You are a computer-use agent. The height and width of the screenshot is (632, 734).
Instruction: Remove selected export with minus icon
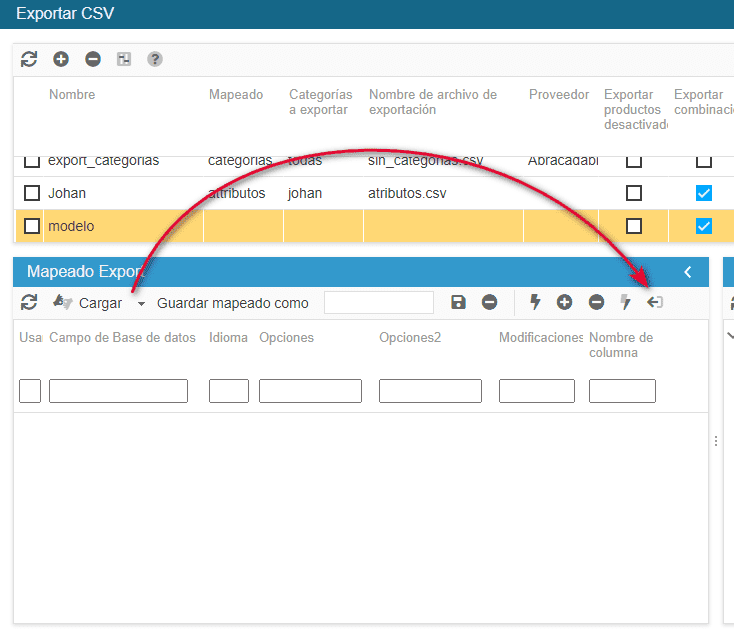93,59
